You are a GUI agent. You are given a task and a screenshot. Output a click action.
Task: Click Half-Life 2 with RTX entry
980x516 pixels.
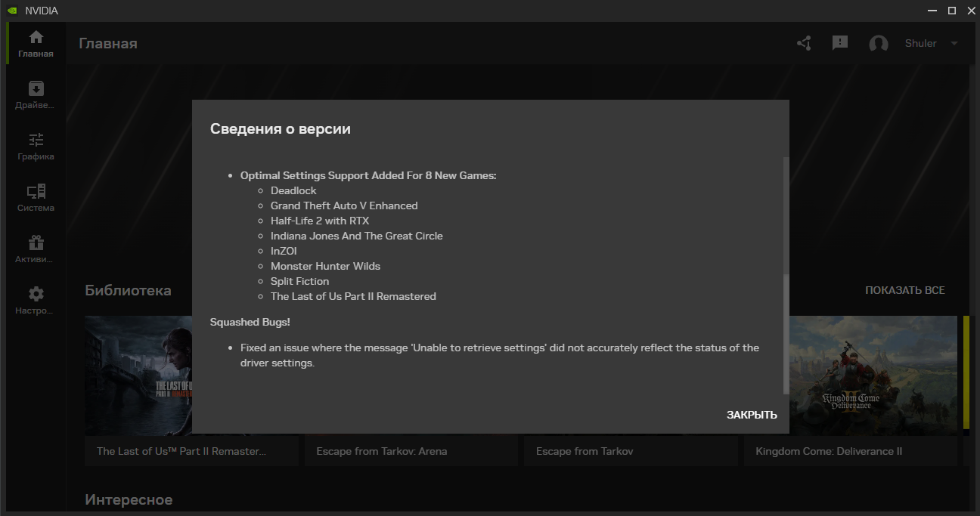pyautogui.click(x=320, y=221)
